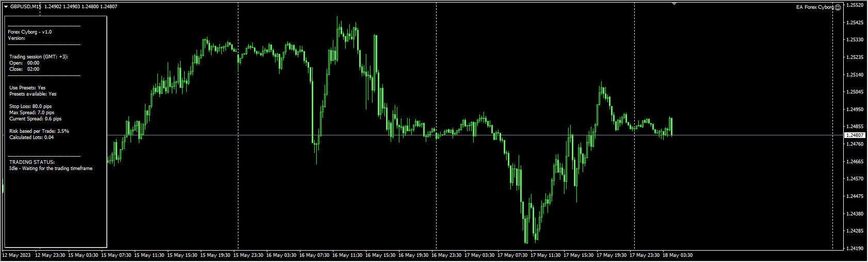
Task: Click Calculated Lots: 0.04 text
Action: pyautogui.click(x=31, y=137)
